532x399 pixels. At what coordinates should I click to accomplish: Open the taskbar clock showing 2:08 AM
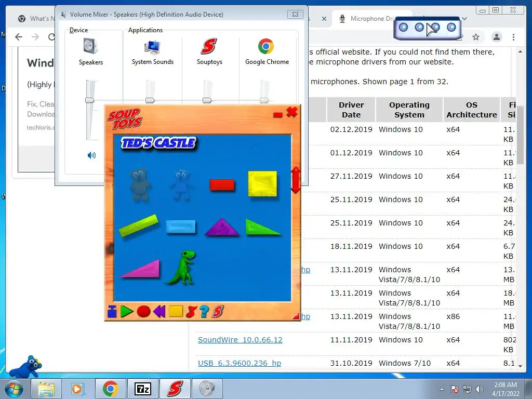click(506, 389)
